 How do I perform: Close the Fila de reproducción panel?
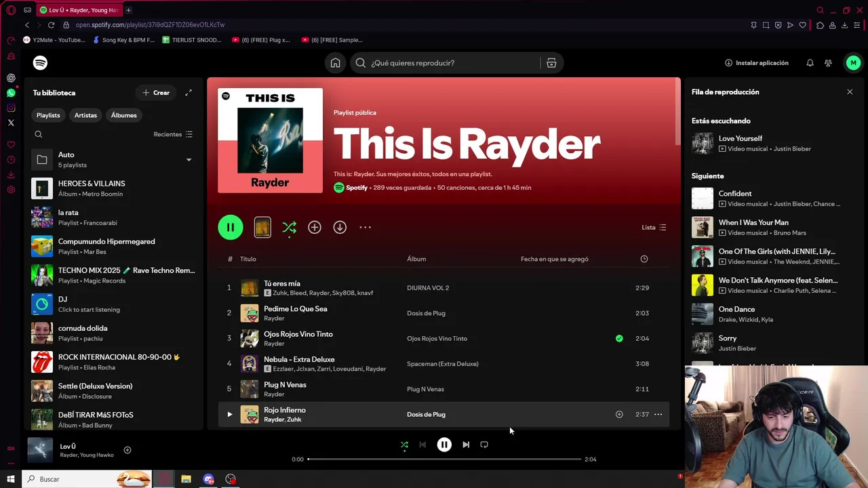point(850,92)
